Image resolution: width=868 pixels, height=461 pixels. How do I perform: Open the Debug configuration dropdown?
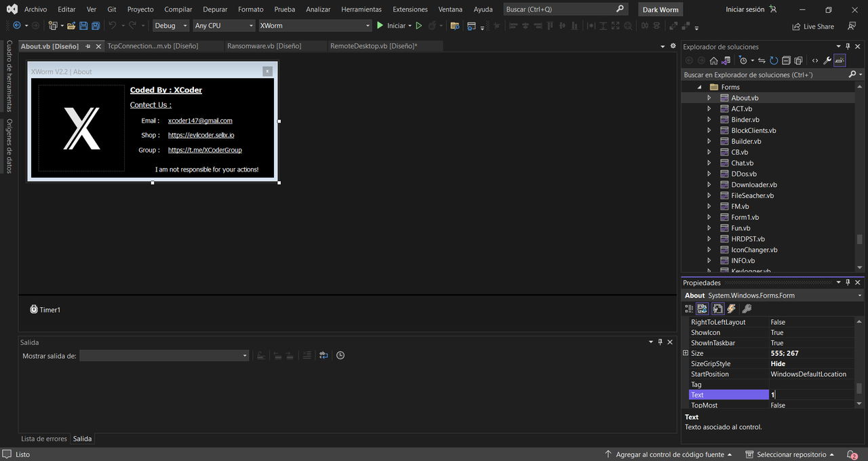coord(171,26)
